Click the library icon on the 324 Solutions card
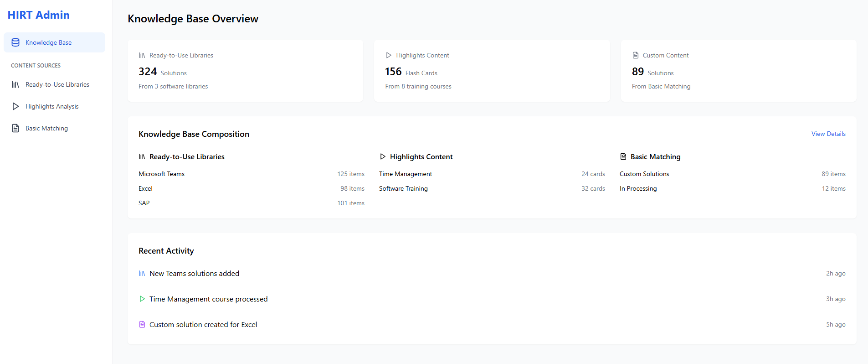 point(142,55)
